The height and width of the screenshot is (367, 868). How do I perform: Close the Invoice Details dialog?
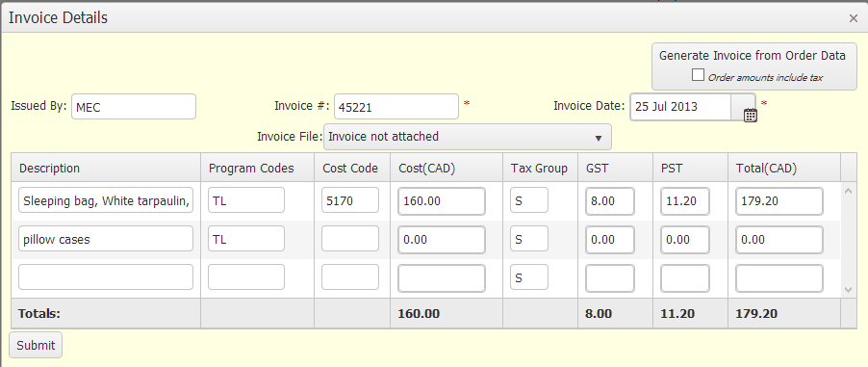click(853, 18)
